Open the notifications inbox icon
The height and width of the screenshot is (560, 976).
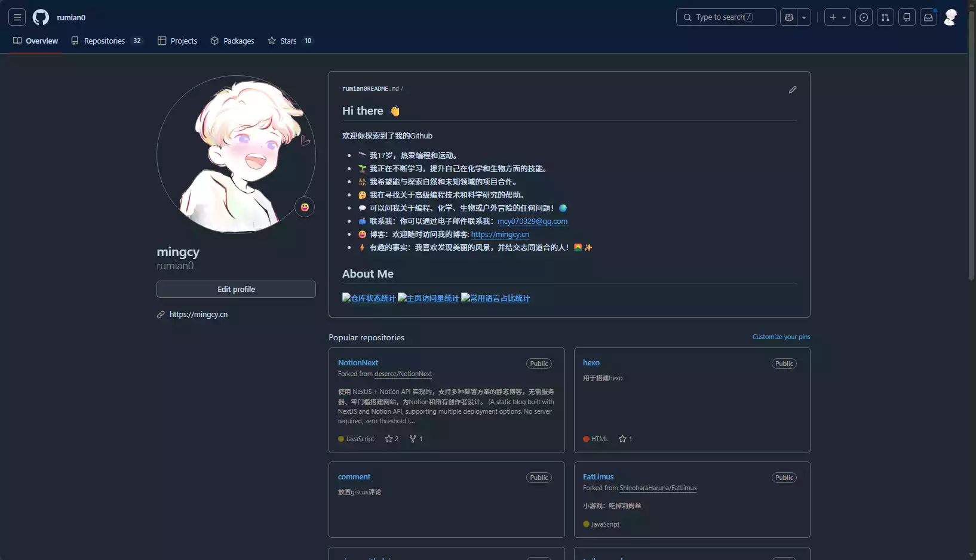928,17
